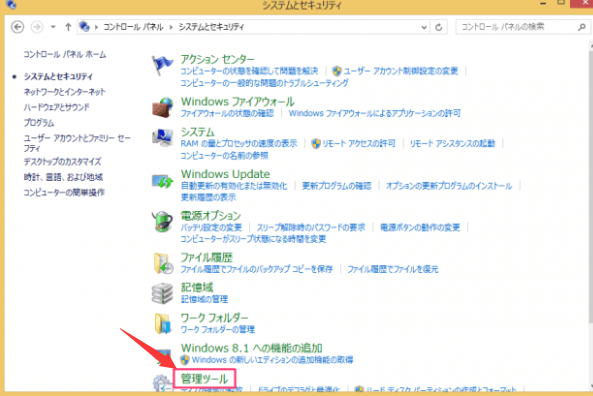Click コントロール パネル in the breadcrumb
This screenshot has width=593, height=396.
coord(133,27)
